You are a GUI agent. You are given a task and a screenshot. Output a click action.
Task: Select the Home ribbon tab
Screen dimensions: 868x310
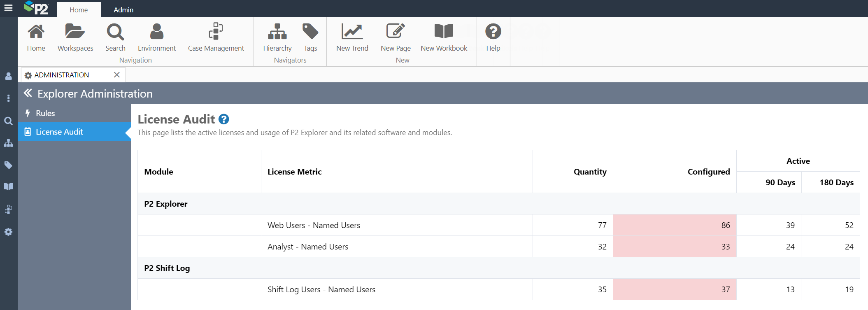[x=79, y=10]
